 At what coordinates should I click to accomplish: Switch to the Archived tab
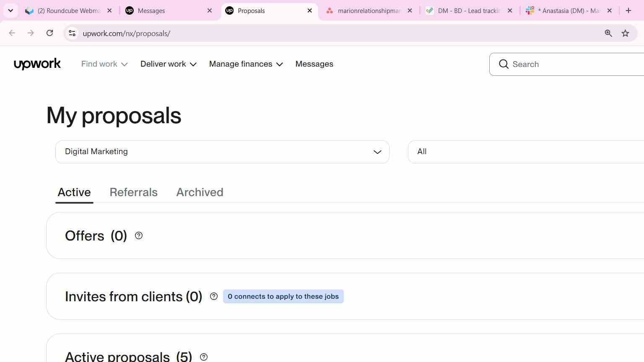200,192
